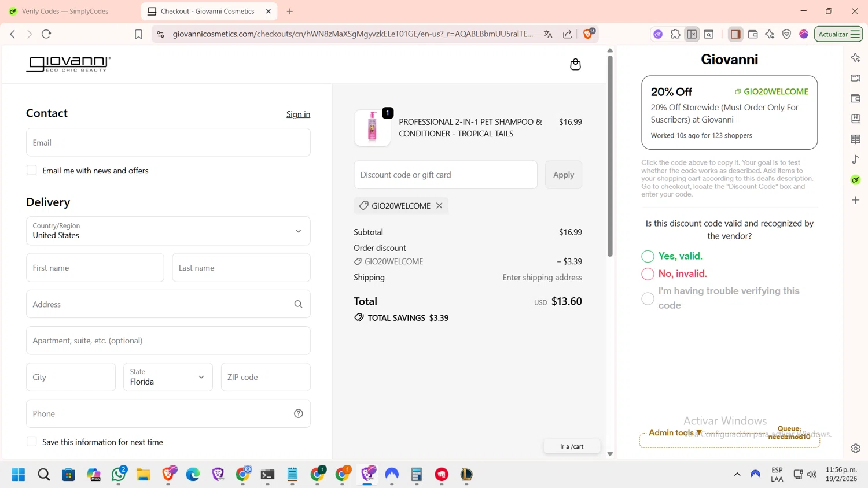
Task: Select the green SimplyCodes sidebar icon
Action: [x=856, y=180]
